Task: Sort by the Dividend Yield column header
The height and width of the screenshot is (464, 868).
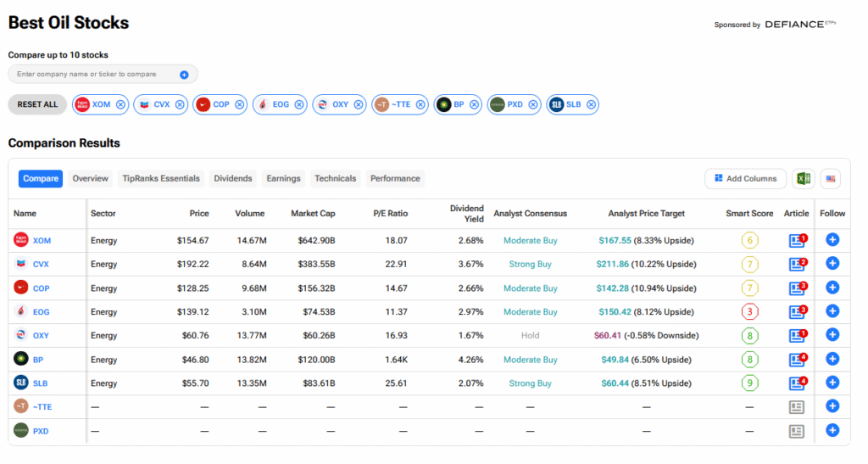Action: (466, 213)
